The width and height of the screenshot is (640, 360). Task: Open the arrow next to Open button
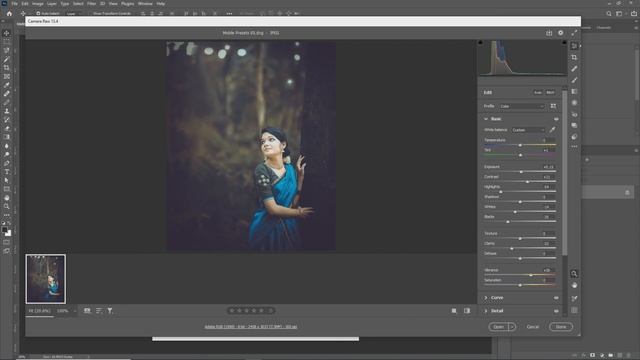pos(512,327)
